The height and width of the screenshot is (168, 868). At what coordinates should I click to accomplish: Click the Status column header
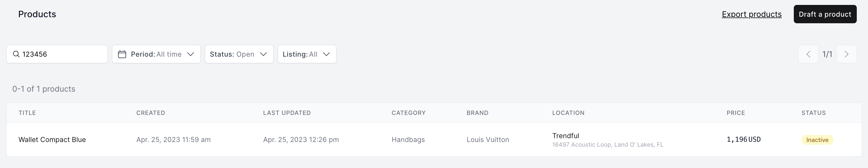coord(814,113)
